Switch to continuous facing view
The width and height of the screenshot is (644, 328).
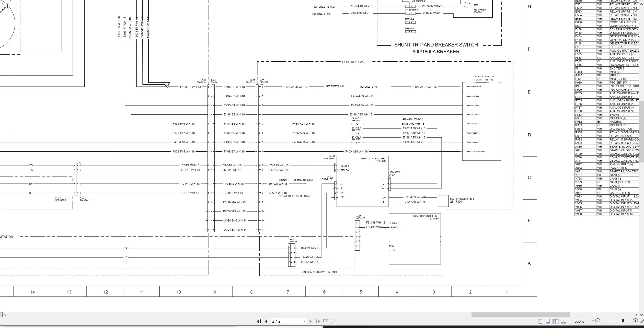pyautogui.click(x=563, y=321)
